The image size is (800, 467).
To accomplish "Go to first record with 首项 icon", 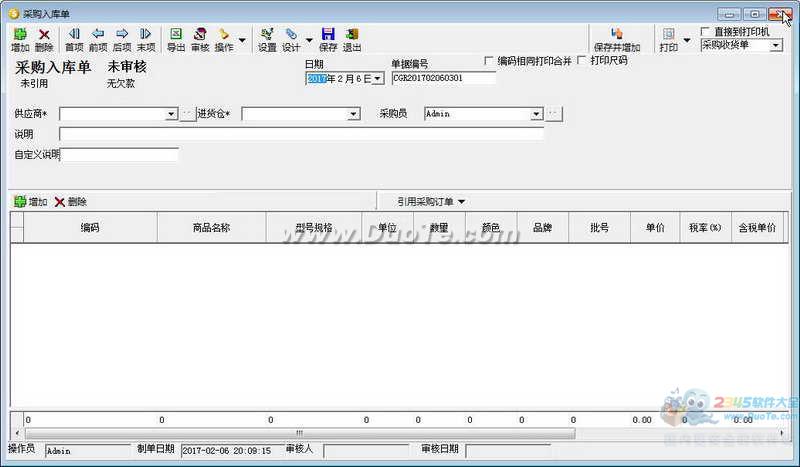I will point(74,40).
